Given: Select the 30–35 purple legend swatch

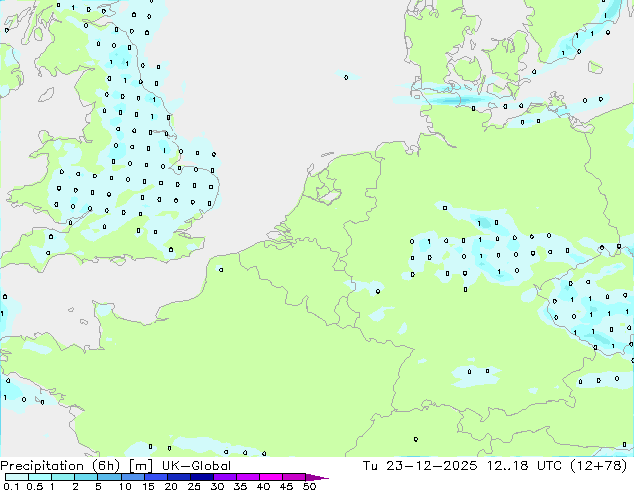Looking at the screenshot, I should [x=225, y=477].
